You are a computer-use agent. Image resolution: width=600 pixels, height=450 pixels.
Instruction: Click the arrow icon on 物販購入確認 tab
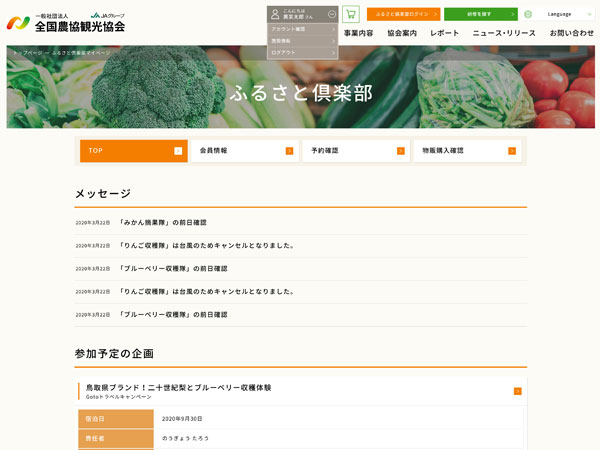click(x=511, y=151)
